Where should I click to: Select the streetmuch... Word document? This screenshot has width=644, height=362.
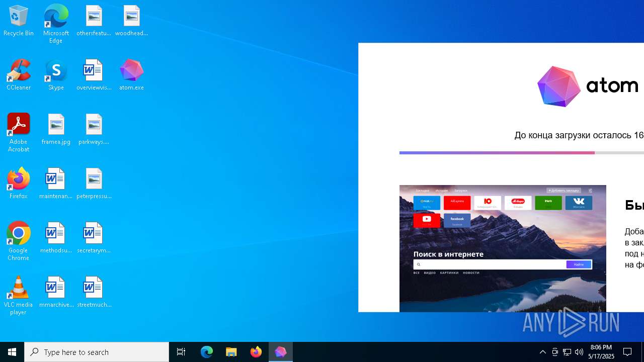click(94, 293)
